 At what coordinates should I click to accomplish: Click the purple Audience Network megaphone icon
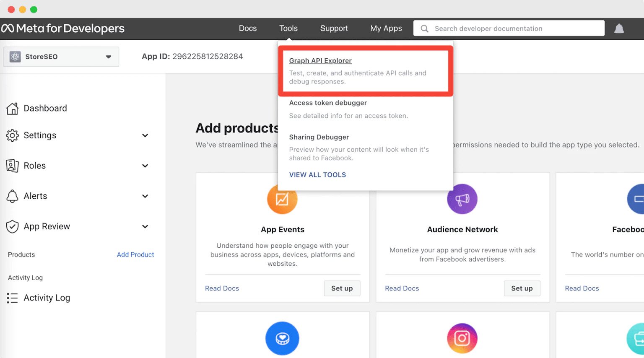462,199
